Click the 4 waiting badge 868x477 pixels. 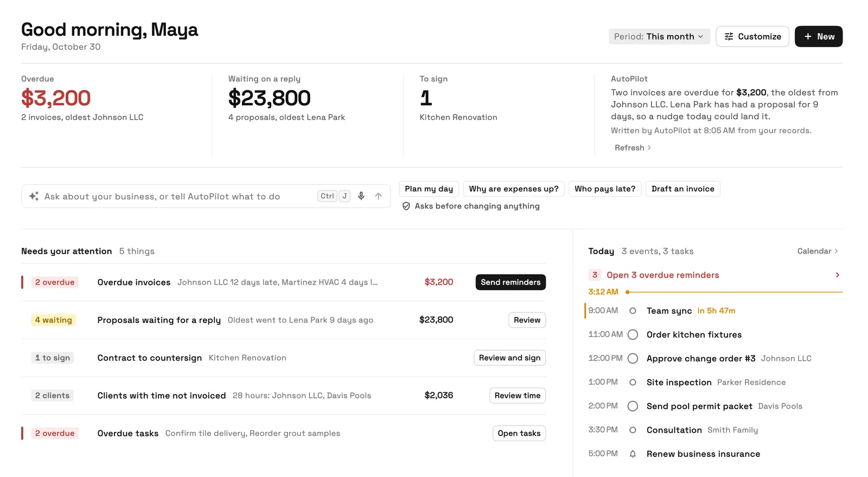tap(54, 320)
